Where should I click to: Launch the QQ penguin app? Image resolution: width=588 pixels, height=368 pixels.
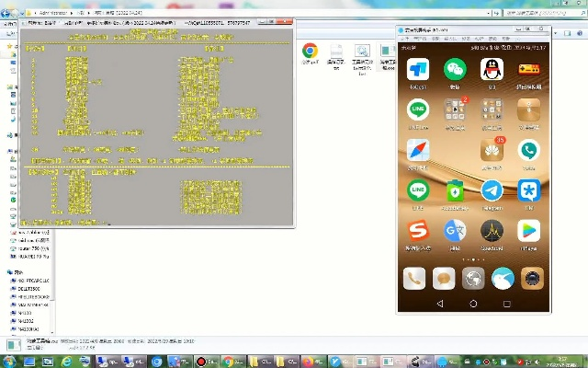492,70
